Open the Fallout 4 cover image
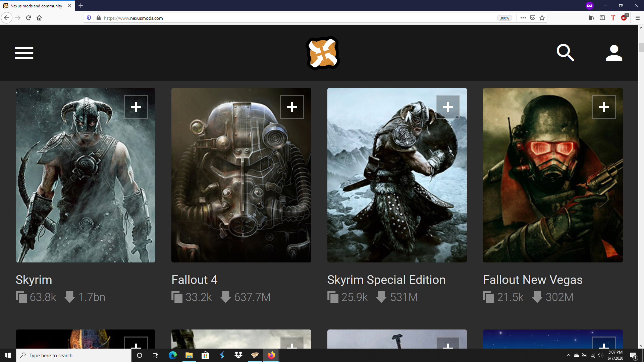Viewport: 644px width, 362px height. 241,175
